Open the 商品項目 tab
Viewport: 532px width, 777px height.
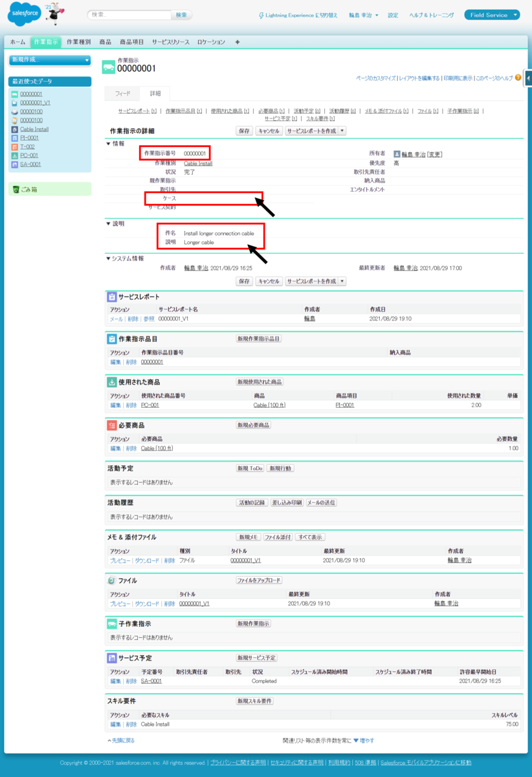pos(132,42)
